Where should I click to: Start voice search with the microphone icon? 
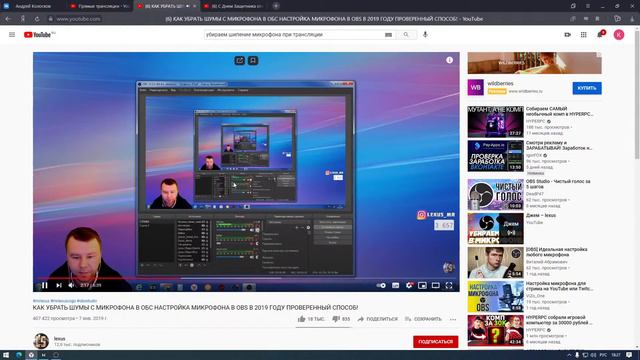click(x=425, y=35)
